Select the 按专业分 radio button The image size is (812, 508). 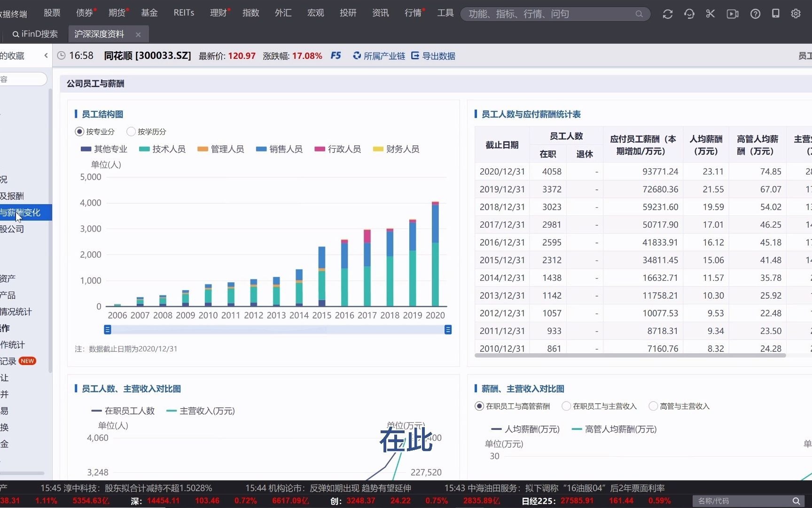pos(79,132)
